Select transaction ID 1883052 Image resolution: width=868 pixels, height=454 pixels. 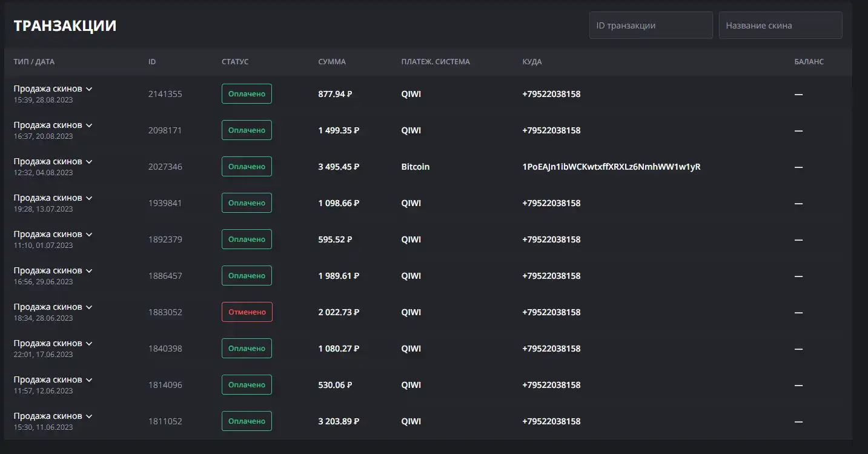(165, 312)
